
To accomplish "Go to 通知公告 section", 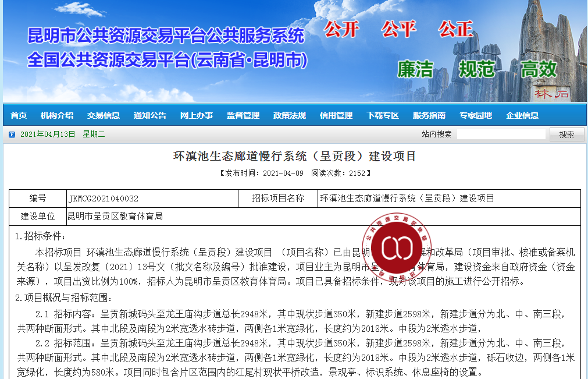I will (150, 115).
